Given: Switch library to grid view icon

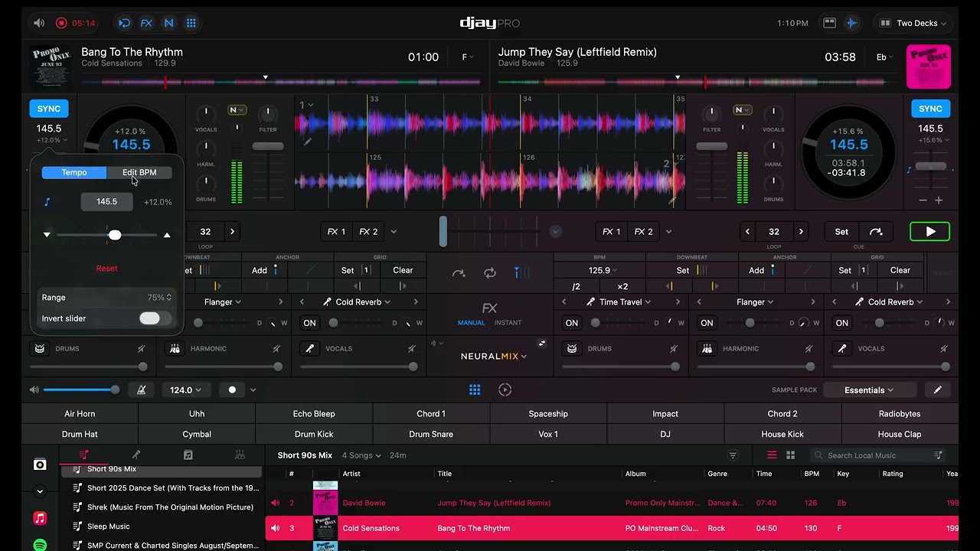Looking at the screenshot, I should click(x=791, y=455).
